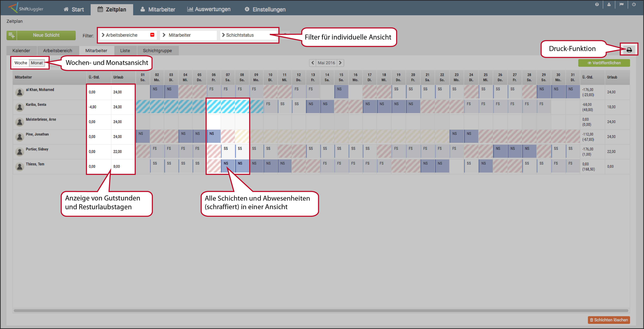Select the Schichtgruppe tab
Screen dimensions: 644x329
pos(157,50)
